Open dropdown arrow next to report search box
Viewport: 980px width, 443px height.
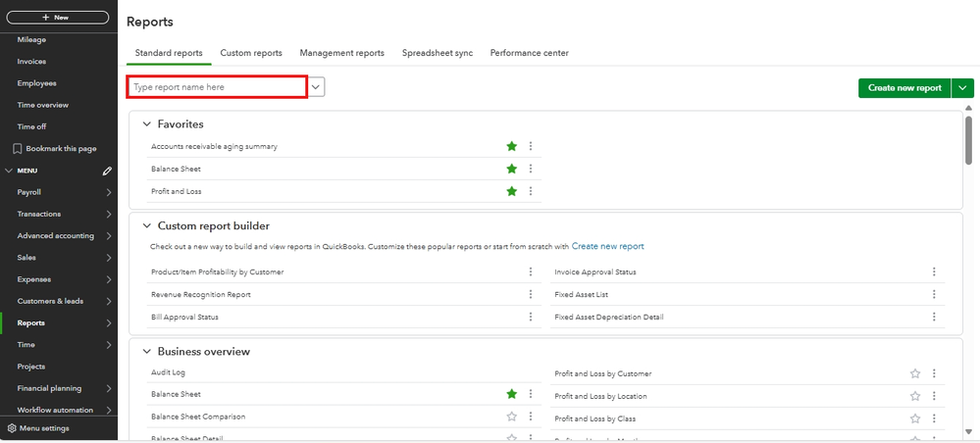(316, 87)
